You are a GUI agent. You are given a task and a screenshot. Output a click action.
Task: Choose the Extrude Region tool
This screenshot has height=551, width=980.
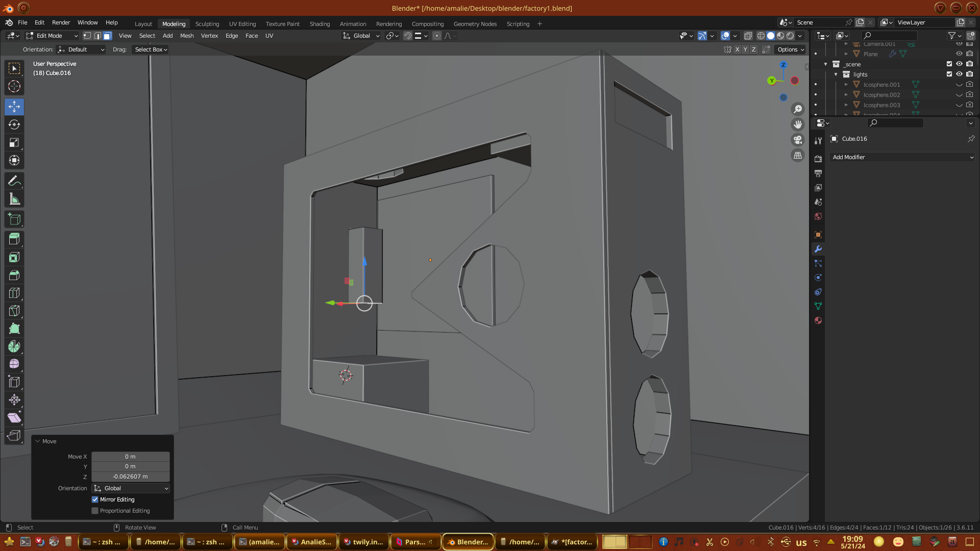pos(14,239)
